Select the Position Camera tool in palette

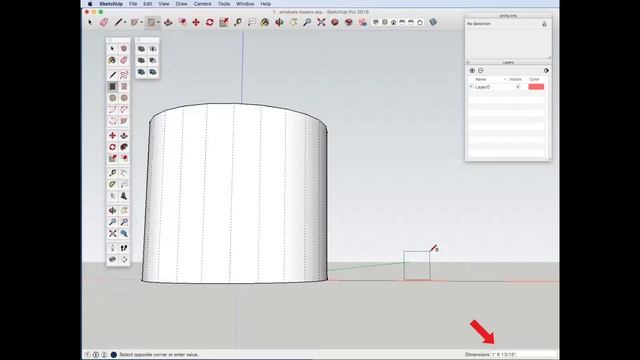[113, 248]
